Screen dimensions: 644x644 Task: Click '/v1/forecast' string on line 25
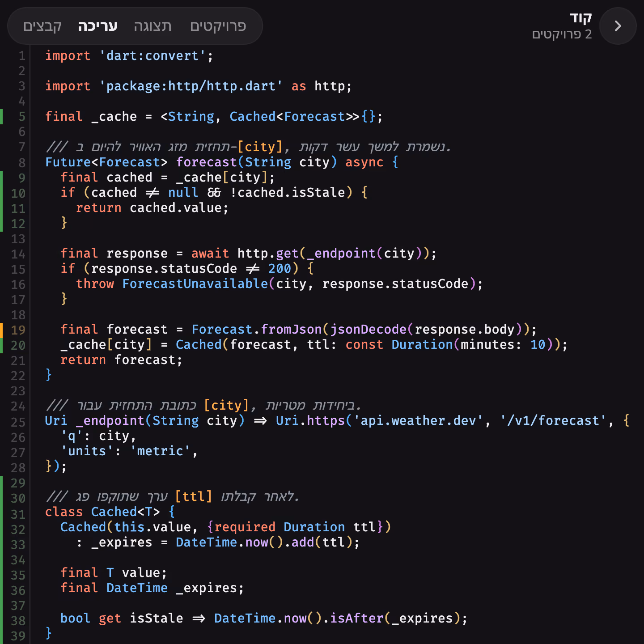click(x=553, y=421)
